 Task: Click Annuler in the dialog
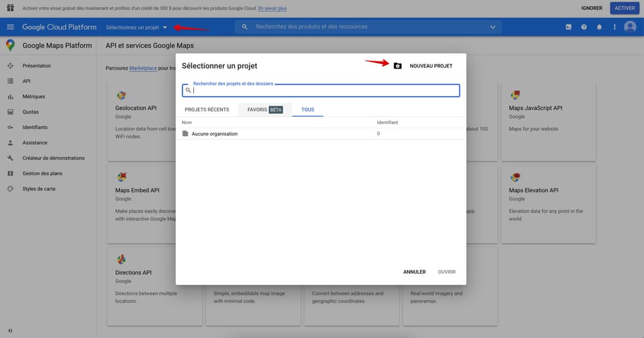[414, 272]
